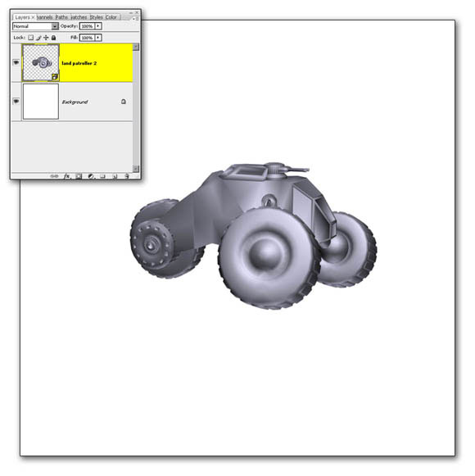Click the link layers icon

[54, 176]
